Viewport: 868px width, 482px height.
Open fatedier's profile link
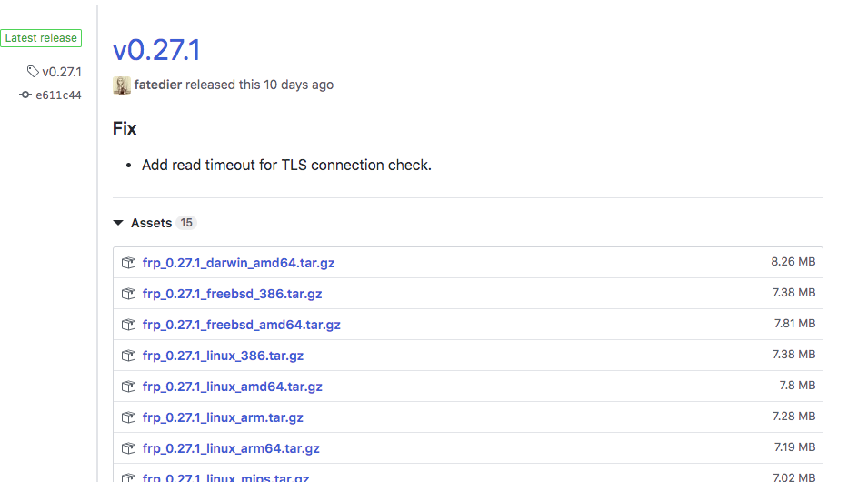pyautogui.click(x=155, y=85)
